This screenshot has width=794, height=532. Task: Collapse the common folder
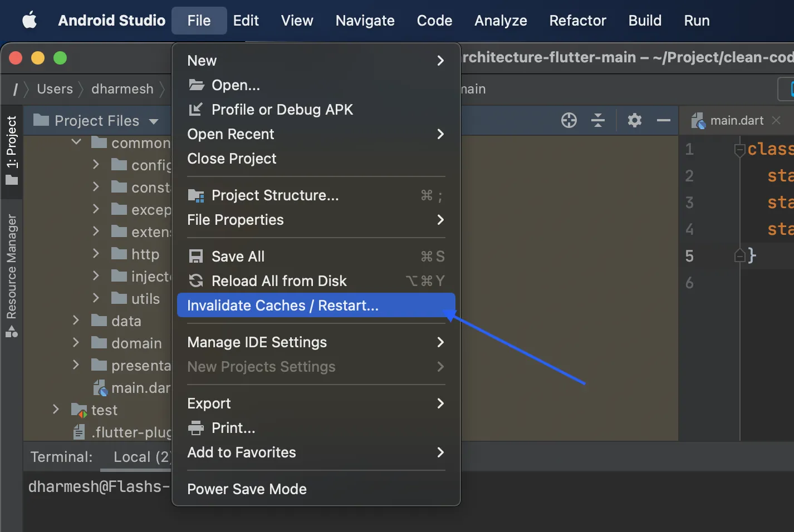tap(77, 142)
